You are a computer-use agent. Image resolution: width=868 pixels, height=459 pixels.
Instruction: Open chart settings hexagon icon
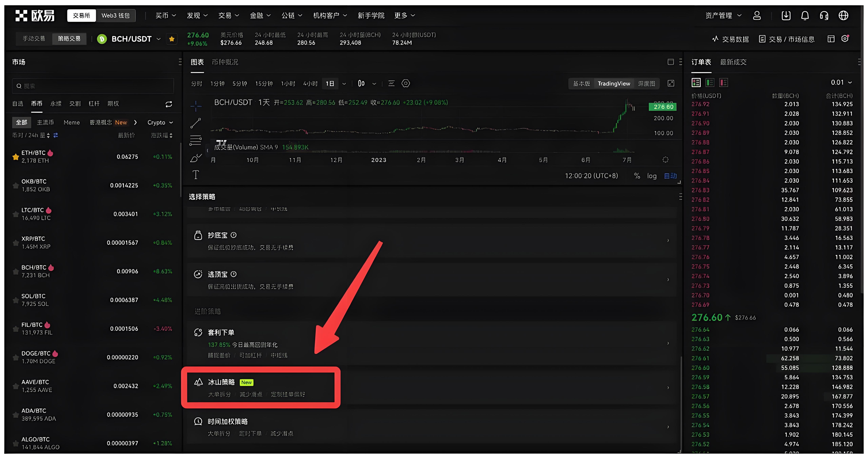point(406,84)
